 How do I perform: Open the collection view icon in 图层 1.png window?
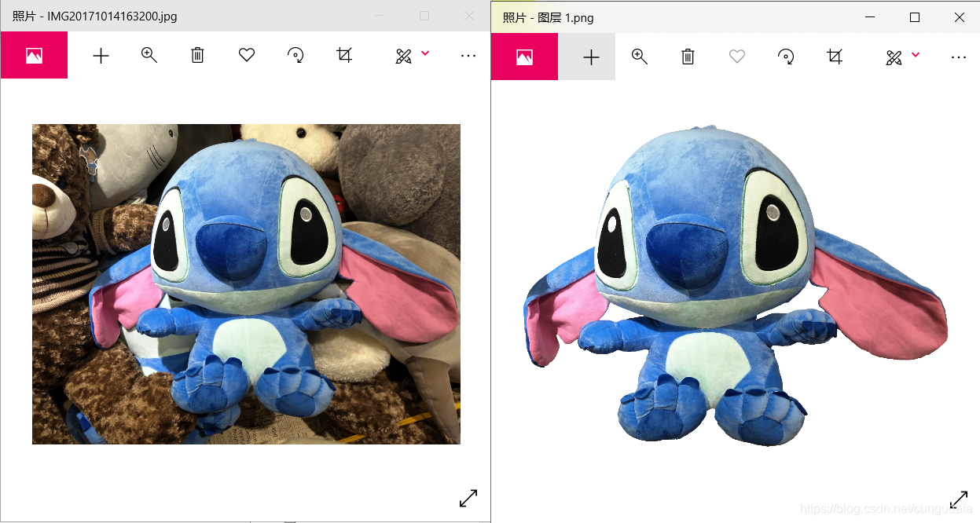coord(524,57)
